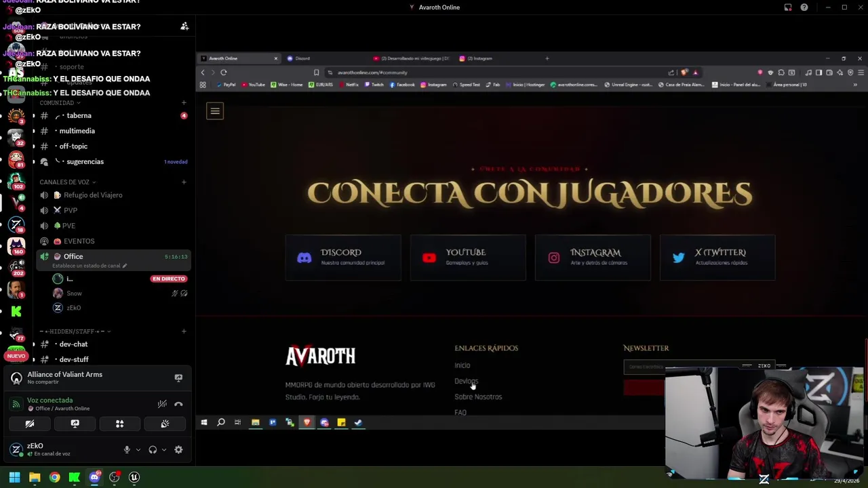Create a channel in CANALES DE VOZ
Screen dimensions: 868x488
tap(184, 182)
